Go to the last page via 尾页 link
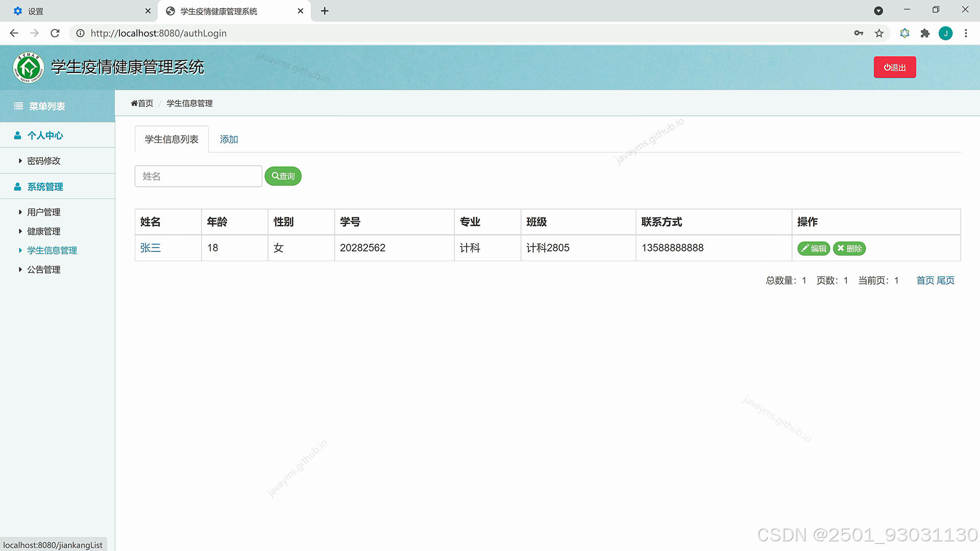Image resolution: width=980 pixels, height=551 pixels. 945,281
